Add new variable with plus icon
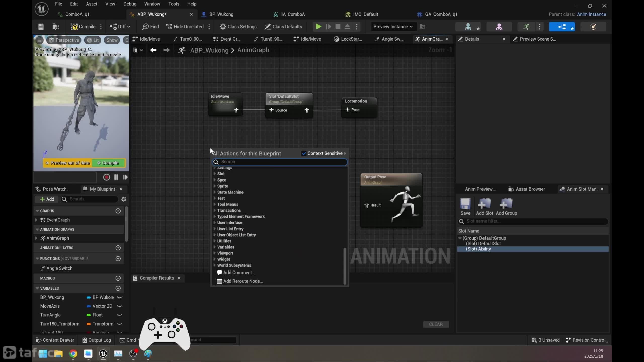Viewport: 644px width, 362px height. [x=118, y=288]
